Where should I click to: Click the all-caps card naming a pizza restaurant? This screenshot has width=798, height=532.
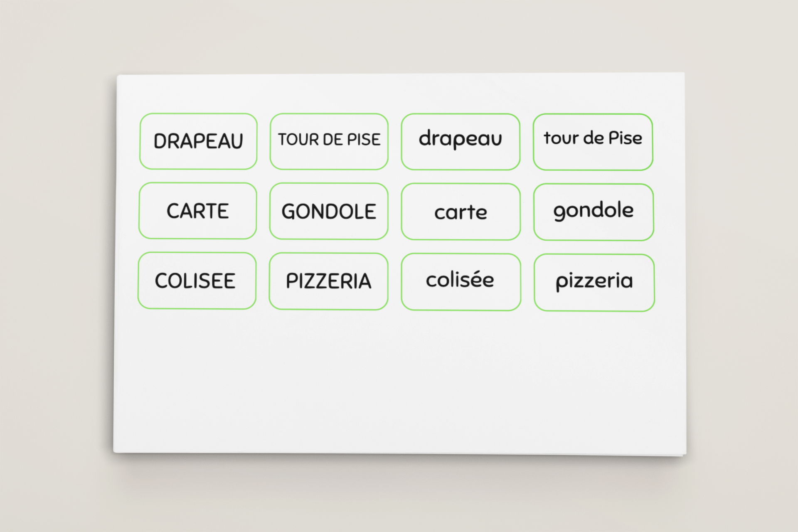point(328,281)
